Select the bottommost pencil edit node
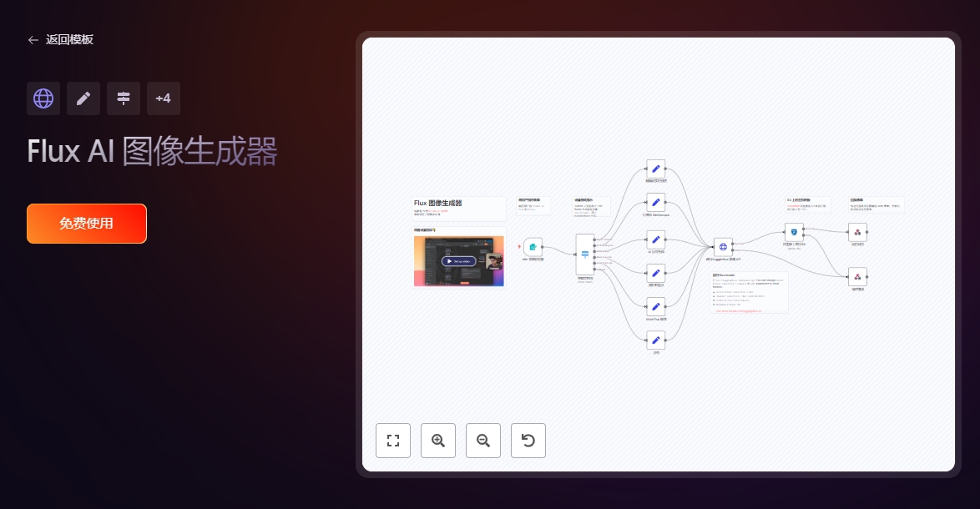Screen dimensions: 980x509 pos(656,340)
